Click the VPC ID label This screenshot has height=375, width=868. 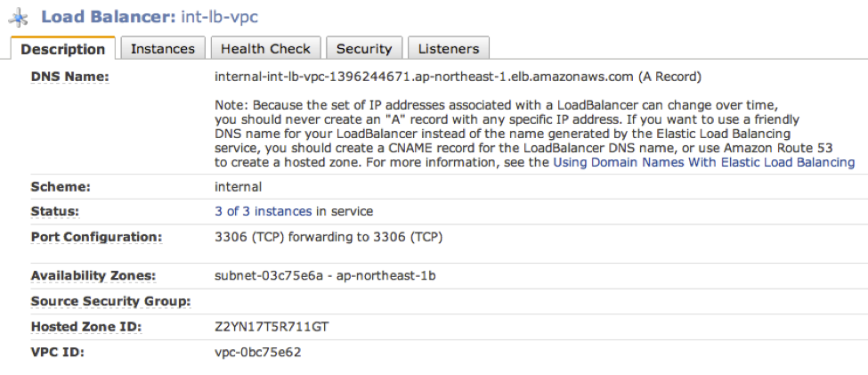(58, 353)
